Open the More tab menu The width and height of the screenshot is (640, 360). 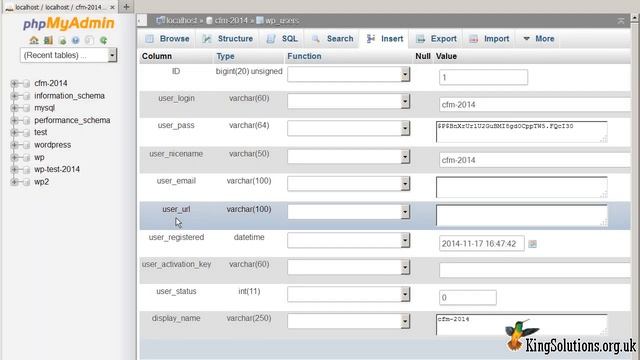click(x=539, y=39)
